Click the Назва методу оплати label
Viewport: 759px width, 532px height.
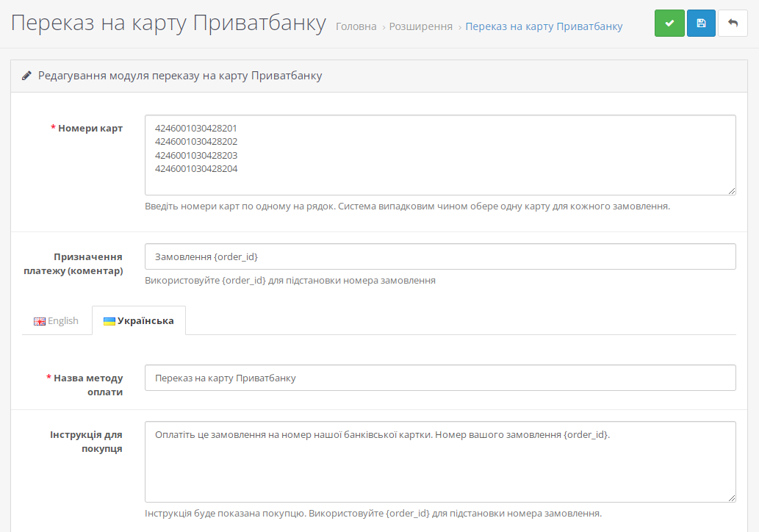[x=88, y=385]
